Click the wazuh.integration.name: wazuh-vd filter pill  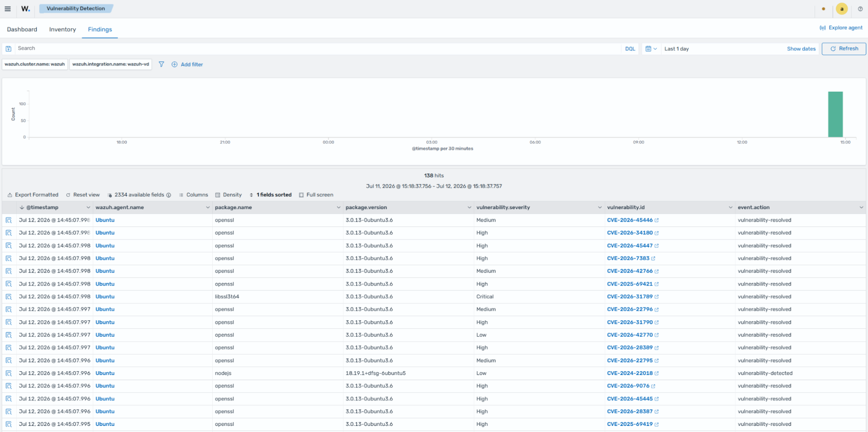[111, 64]
